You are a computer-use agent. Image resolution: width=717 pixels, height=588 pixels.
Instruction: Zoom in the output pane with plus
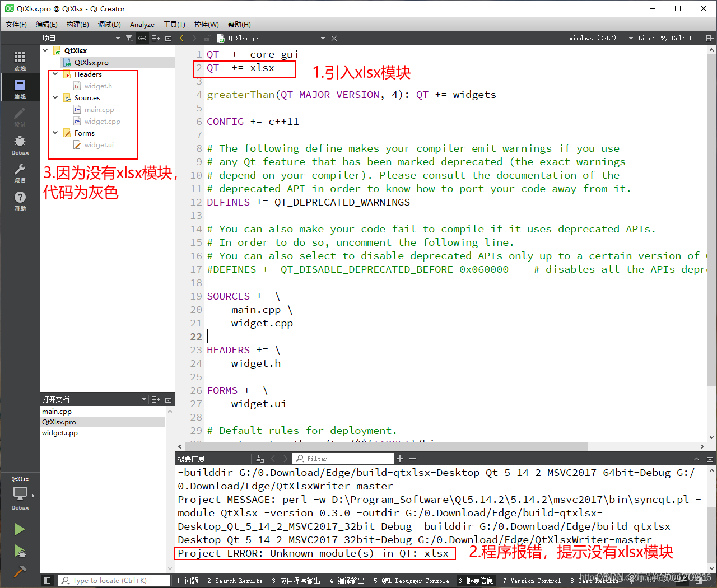click(x=399, y=459)
